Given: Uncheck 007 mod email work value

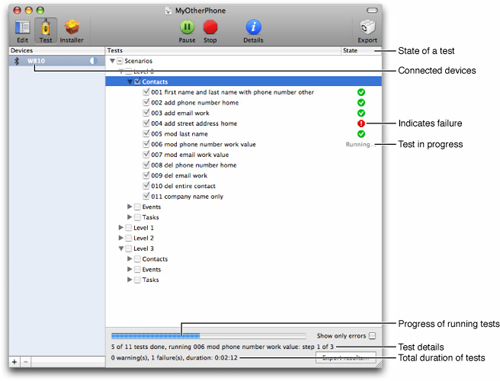Looking at the screenshot, I should click(x=146, y=154).
